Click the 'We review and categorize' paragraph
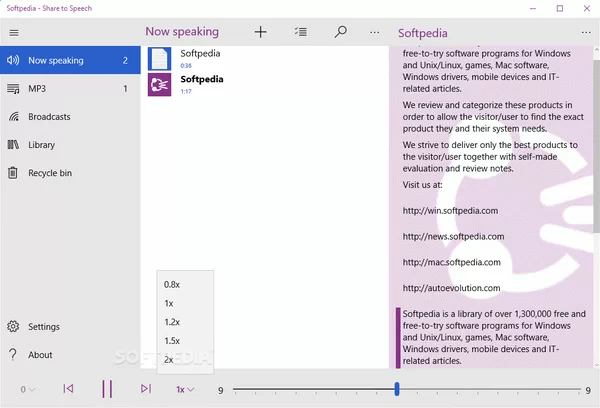This screenshot has height=408, width=600. tap(493, 117)
